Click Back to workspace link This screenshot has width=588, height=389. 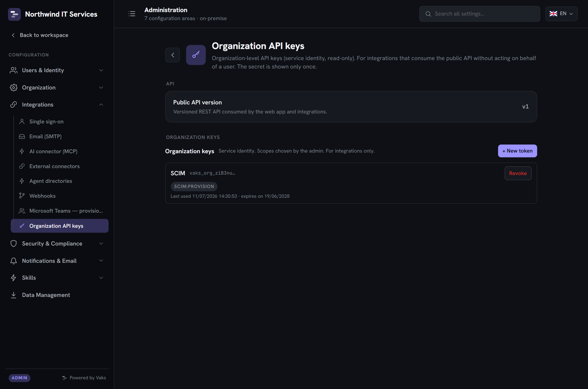click(40, 35)
